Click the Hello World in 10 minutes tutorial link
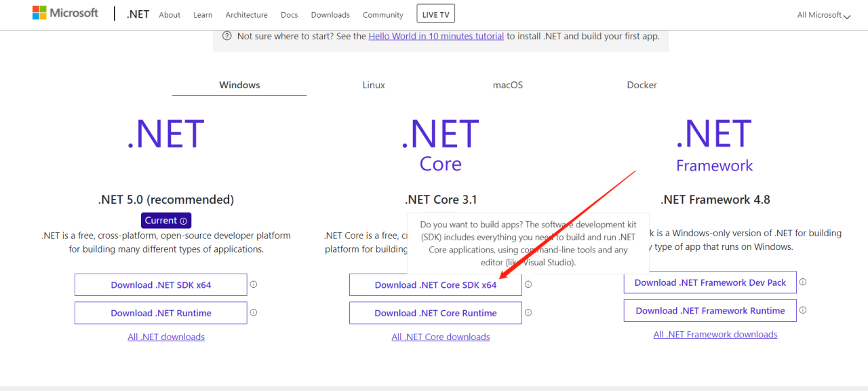Image resolution: width=868 pixels, height=391 pixels. click(436, 35)
